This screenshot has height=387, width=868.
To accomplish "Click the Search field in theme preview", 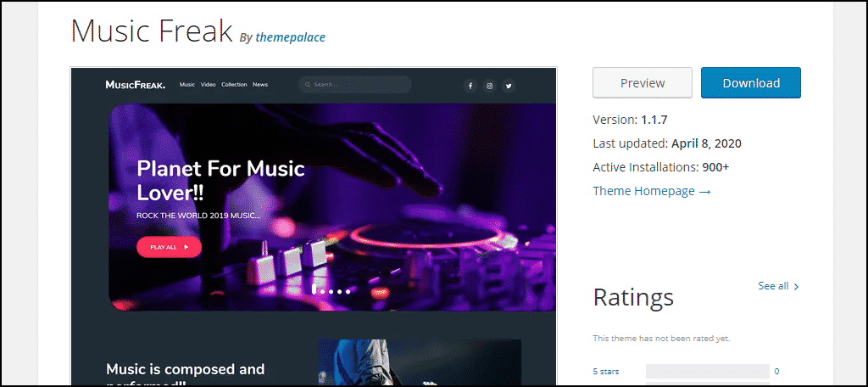I will [355, 85].
